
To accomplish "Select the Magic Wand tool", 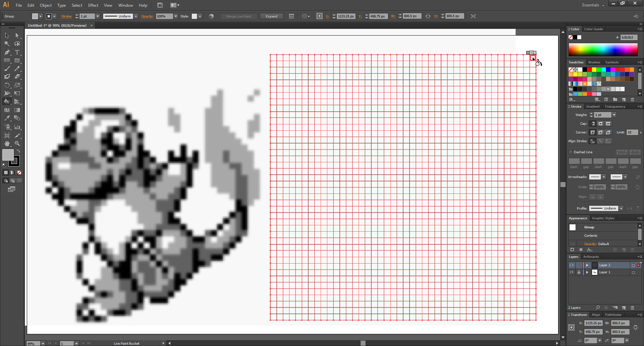I will click(7, 44).
